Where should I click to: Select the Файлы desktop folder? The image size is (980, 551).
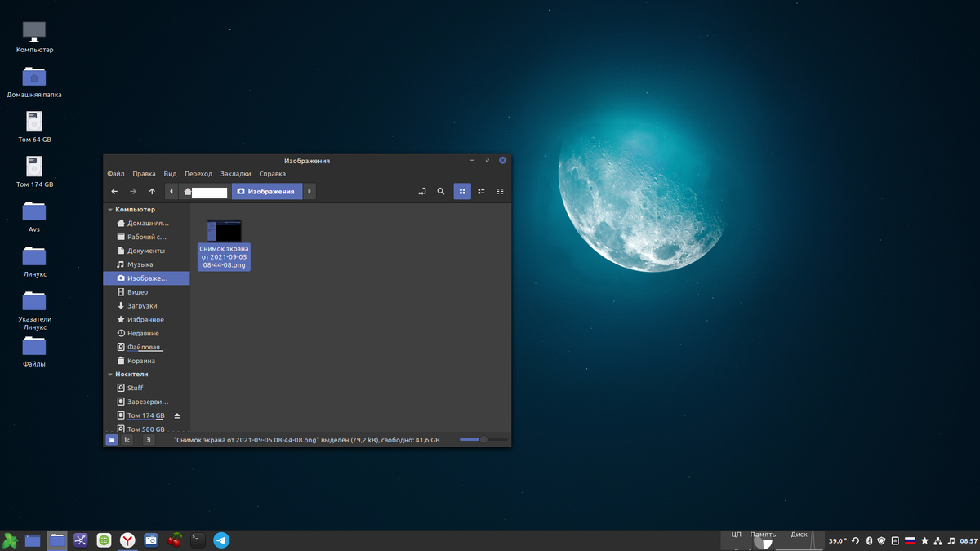(x=34, y=351)
